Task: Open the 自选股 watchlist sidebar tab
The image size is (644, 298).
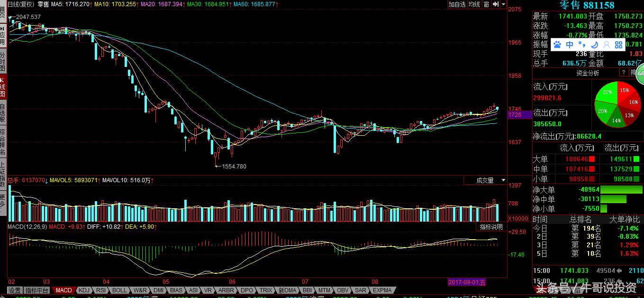Action: 3,112
